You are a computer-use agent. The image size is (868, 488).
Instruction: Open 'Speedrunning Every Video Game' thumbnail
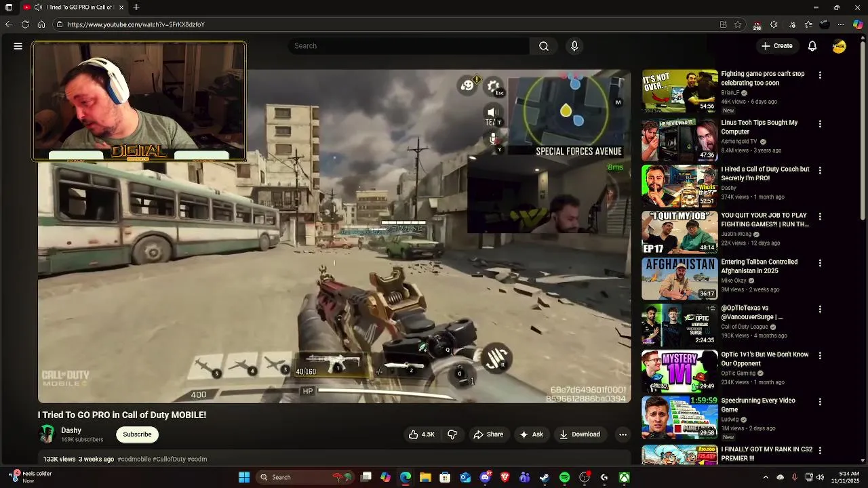coord(679,418)
